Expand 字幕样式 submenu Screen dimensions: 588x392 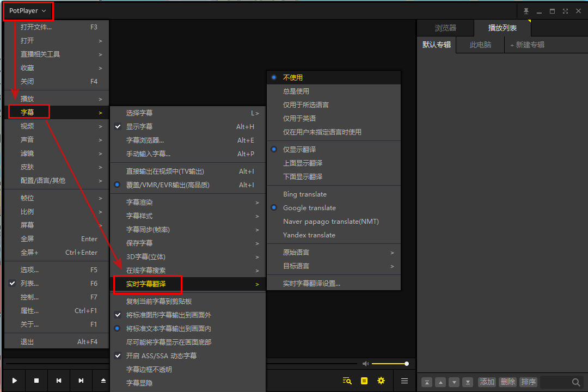(x=188, y=216)
